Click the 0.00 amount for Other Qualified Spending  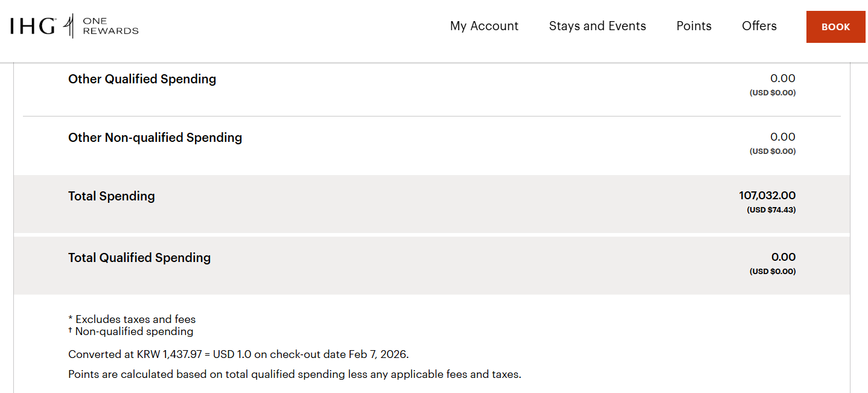click(x=782, y=78)
